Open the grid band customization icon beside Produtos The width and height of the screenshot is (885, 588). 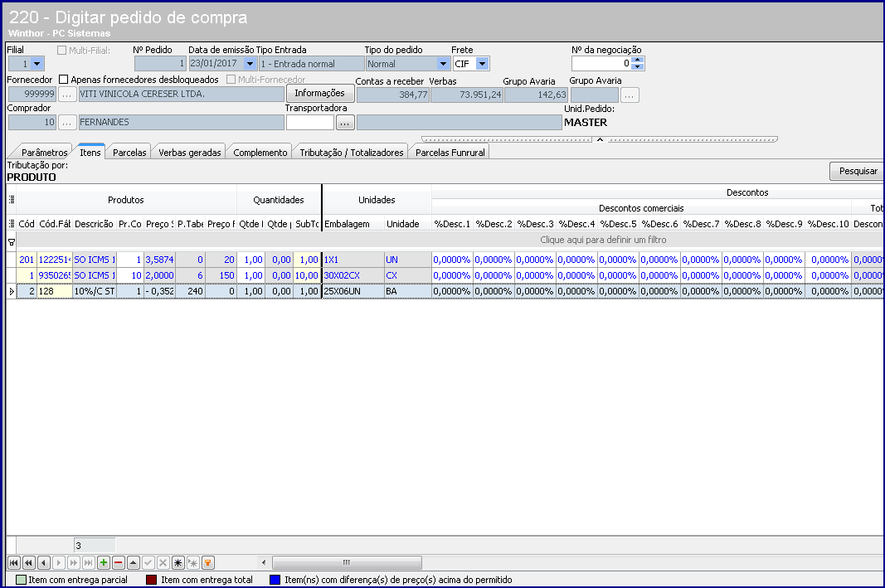[12, 200]
